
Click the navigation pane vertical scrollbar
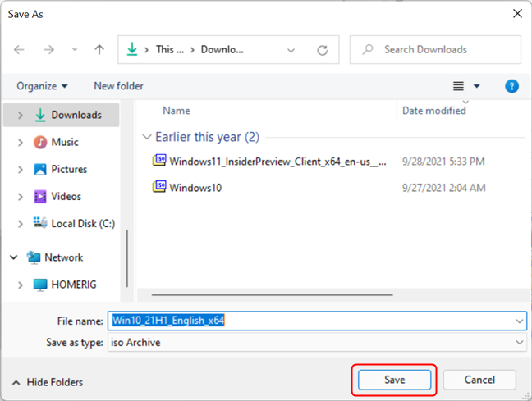[x=127, y=258]
